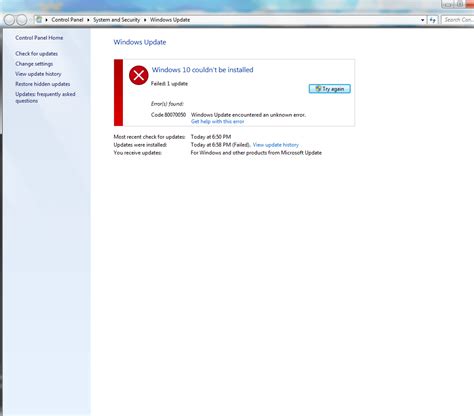Click Control Panel breadcrumb segment
The image size is (474, 416).
67,20
